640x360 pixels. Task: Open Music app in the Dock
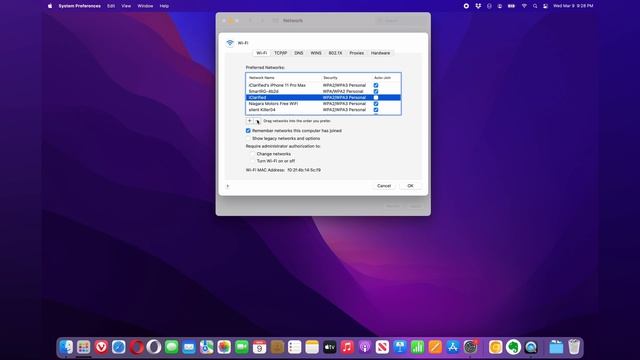pyautogui.click(x=347, y=347)
